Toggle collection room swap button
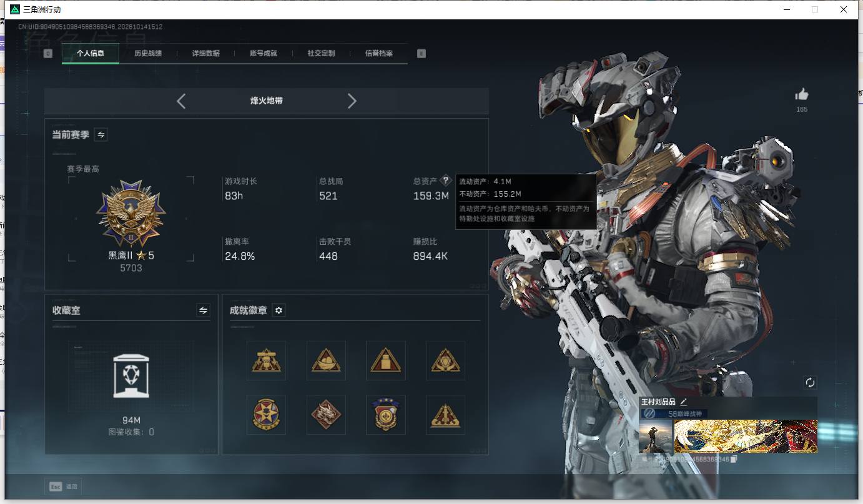This screenshot has height=504, width=863. click(203, 310)
